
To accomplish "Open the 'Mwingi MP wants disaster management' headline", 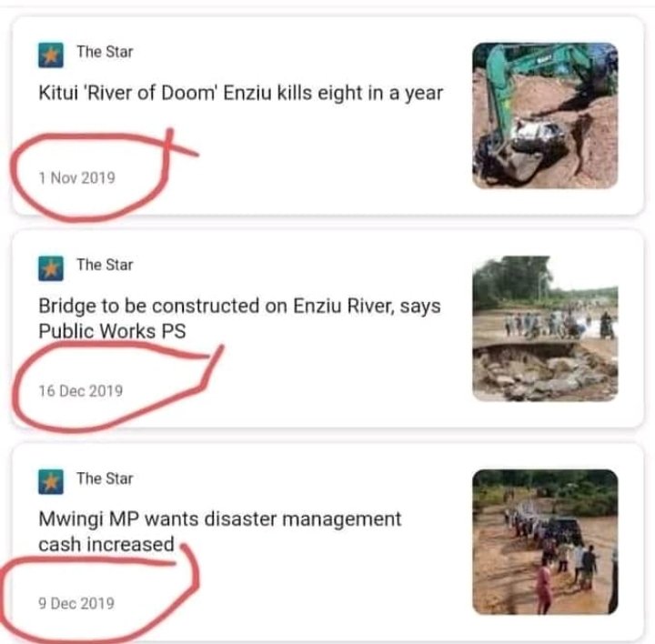I will pos(219,519).
